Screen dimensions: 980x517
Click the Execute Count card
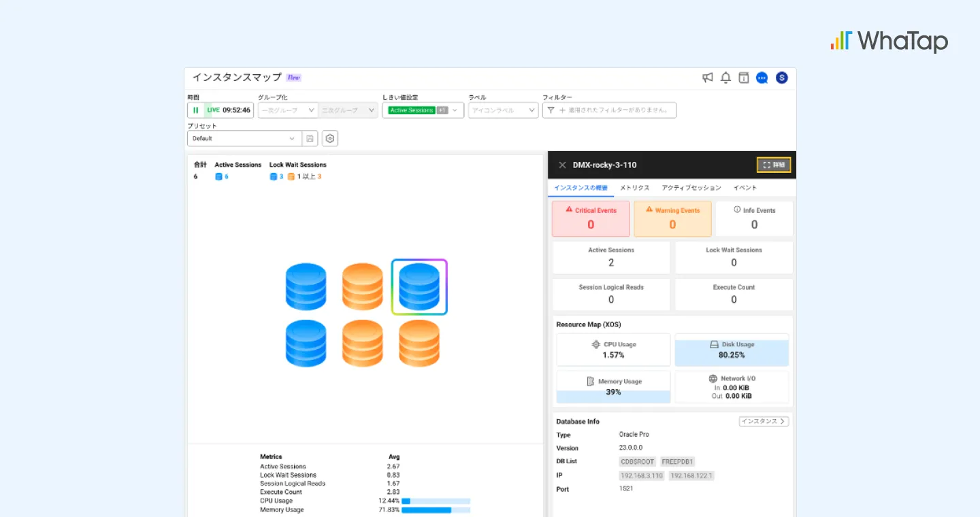734,295
